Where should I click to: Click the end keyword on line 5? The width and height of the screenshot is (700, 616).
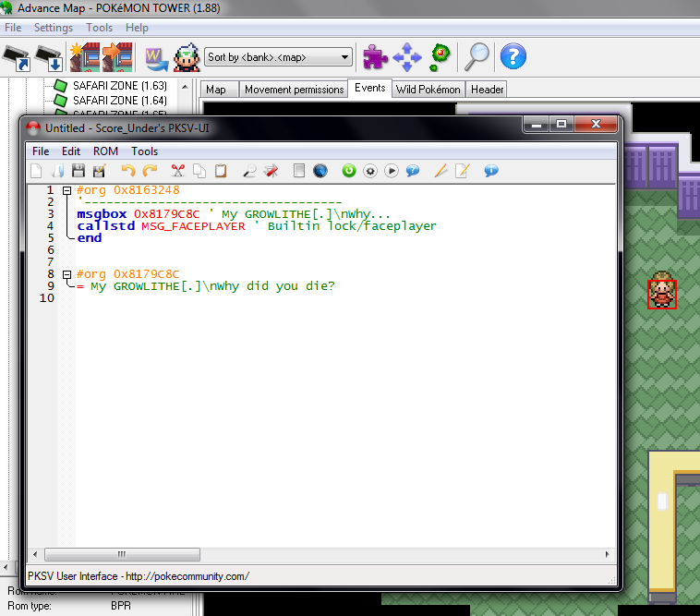point(90,238)
